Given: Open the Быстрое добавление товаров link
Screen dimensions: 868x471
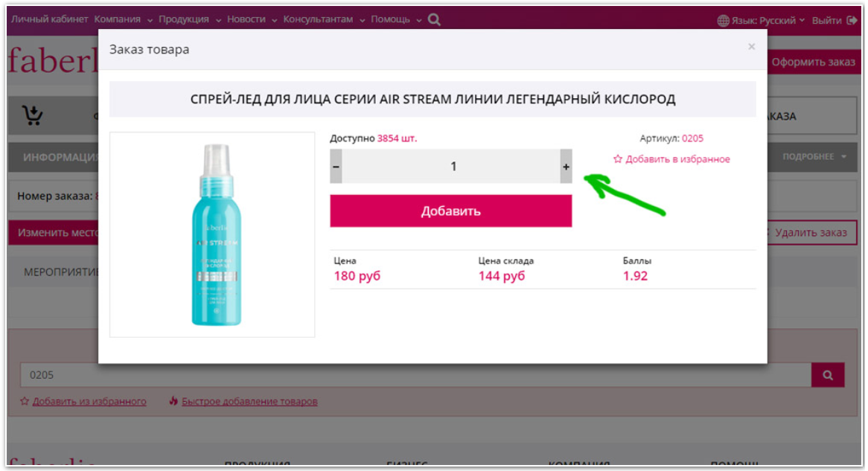Looking at the screenshot, I should 249,401.
